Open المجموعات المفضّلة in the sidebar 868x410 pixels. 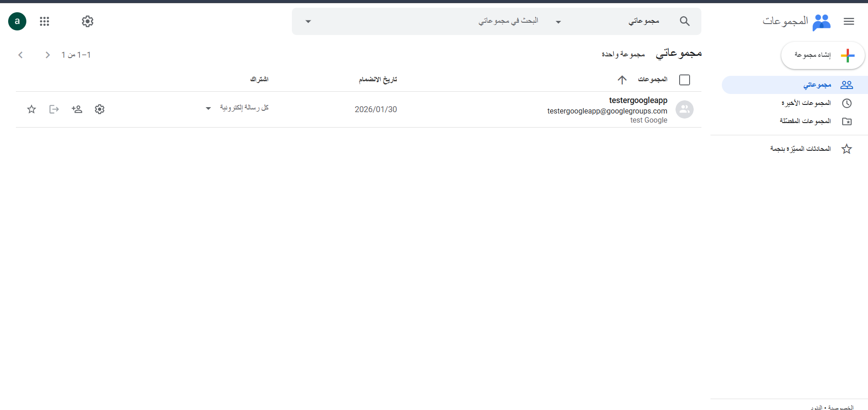[805, 121]
